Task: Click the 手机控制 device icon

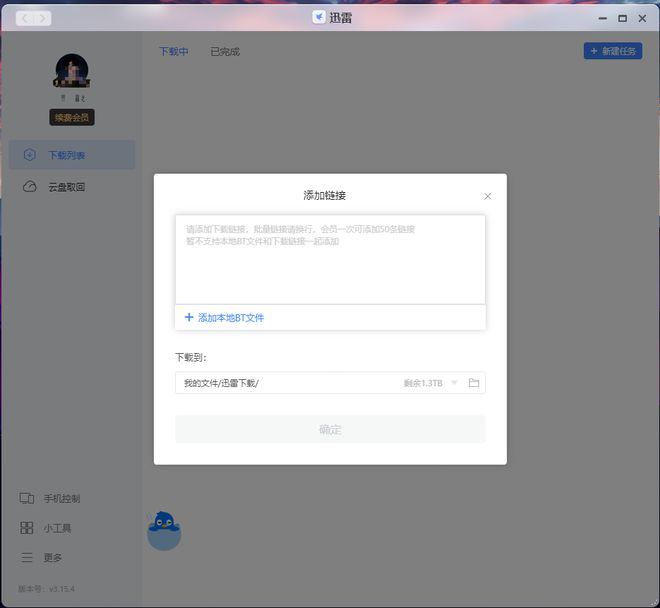Action: click(x=27, y=498)
